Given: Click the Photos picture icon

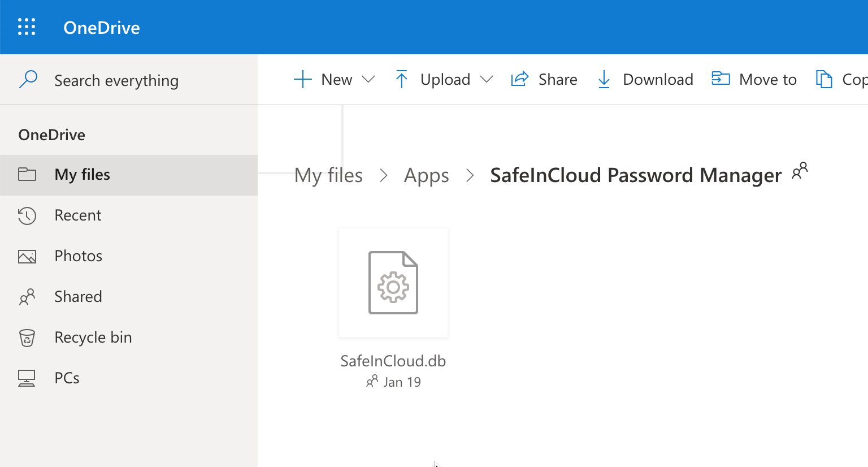Looking at the screenshot, I should tap(27, 256).
